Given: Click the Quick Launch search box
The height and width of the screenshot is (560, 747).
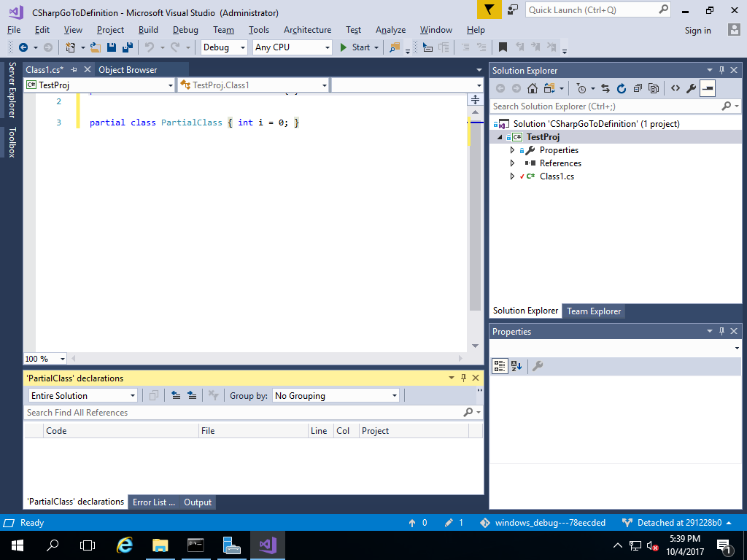Looking at the screenshot, I should (x=598, y=10).
